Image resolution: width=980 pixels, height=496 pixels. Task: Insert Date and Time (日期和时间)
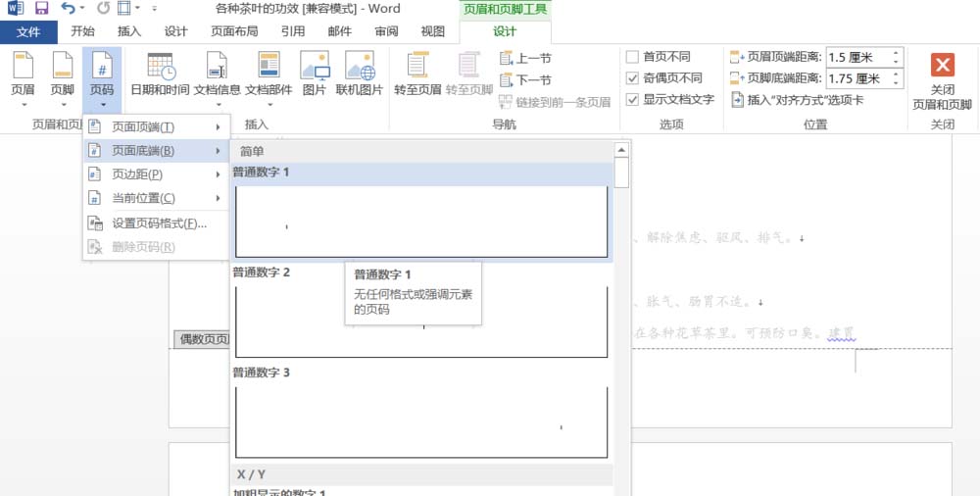point(160,74)
